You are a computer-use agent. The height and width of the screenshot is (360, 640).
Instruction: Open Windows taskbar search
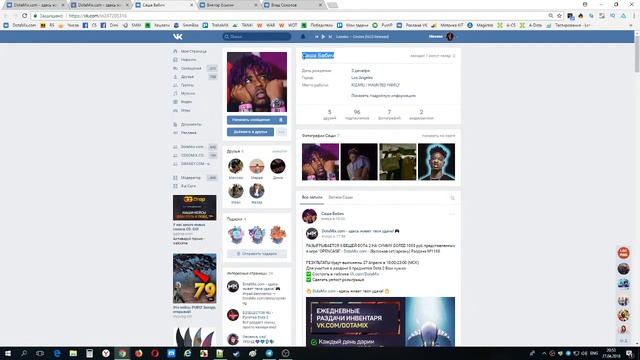pyautogui.click(x=24, y=353)
